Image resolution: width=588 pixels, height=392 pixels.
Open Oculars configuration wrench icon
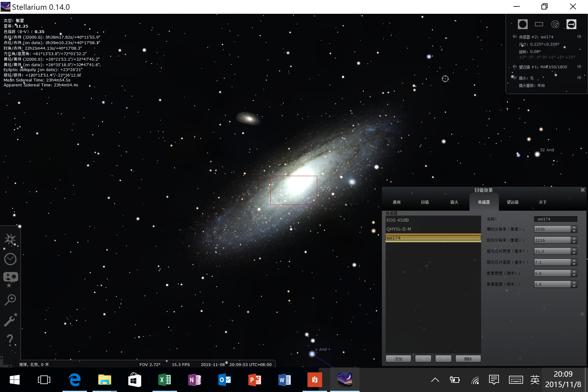point(571,24)
